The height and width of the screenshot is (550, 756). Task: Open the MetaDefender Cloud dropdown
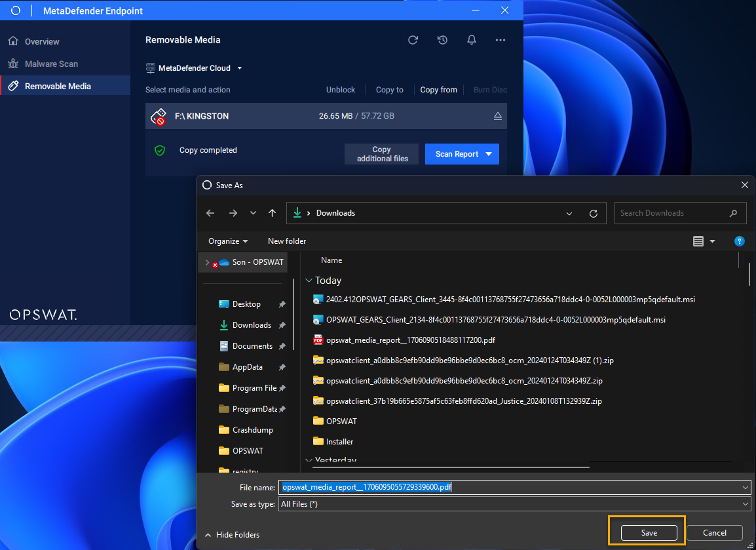[x=194, y=68]
